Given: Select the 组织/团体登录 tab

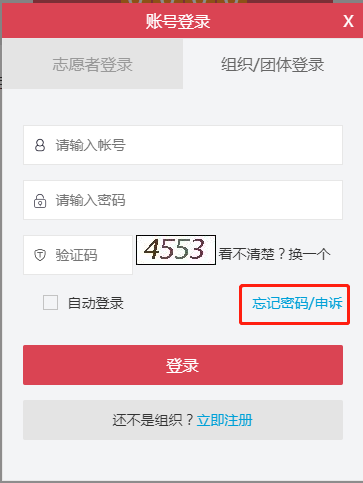Looking at the screenshot, I should [x=272, y=64].
